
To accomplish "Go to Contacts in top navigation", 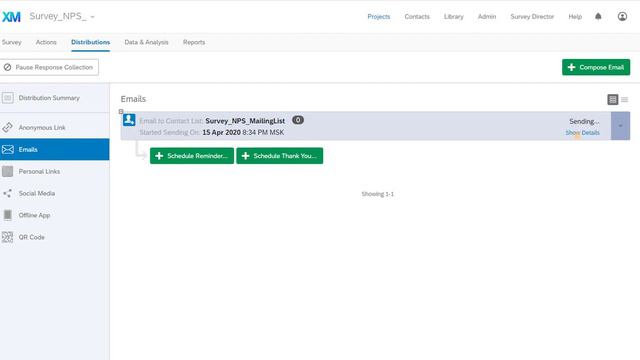I will [417, 17].
